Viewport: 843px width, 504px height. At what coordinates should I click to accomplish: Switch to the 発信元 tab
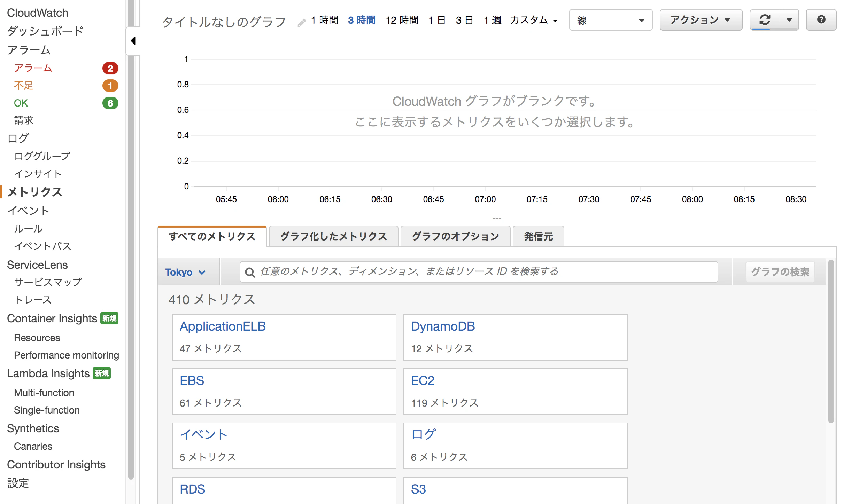(539, 237)
